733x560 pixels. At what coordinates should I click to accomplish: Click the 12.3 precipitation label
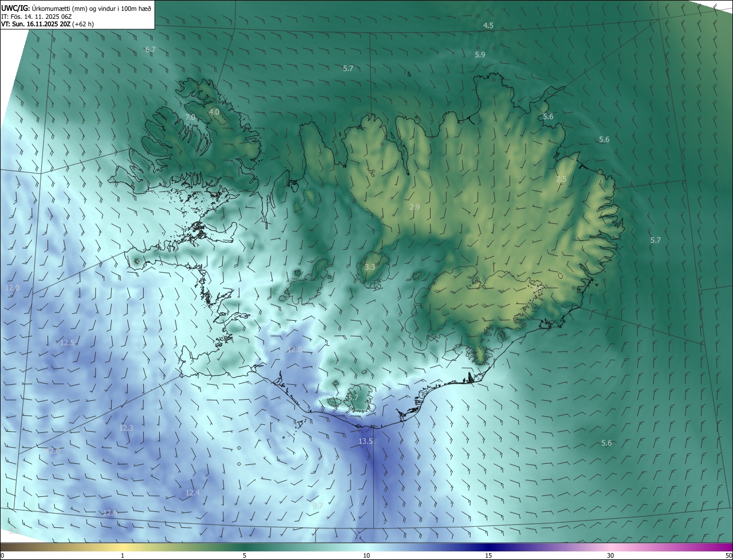tap(126, 428)
